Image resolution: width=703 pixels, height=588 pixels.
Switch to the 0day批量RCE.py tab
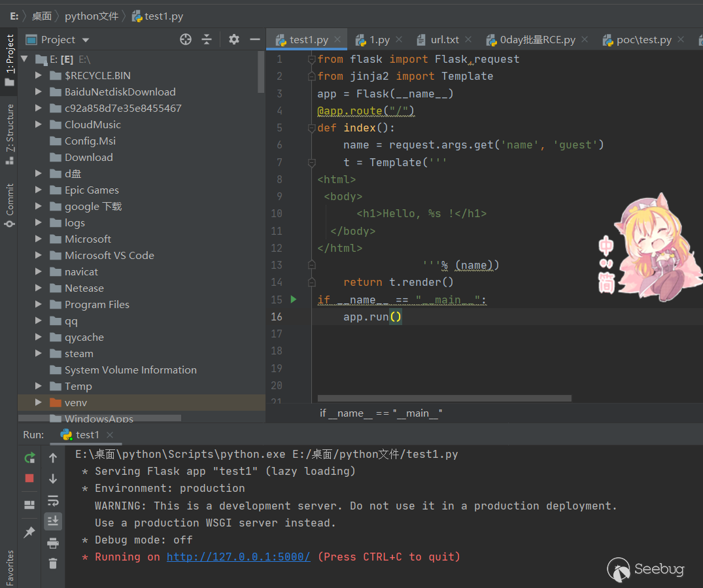point(537,40)
